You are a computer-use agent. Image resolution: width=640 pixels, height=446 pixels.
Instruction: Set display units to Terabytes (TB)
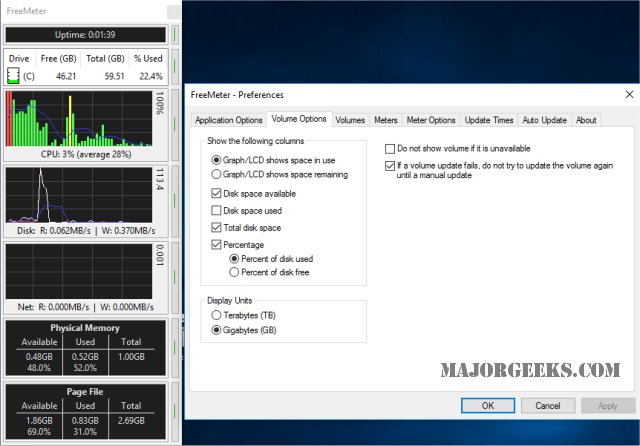tap(243, 315)
